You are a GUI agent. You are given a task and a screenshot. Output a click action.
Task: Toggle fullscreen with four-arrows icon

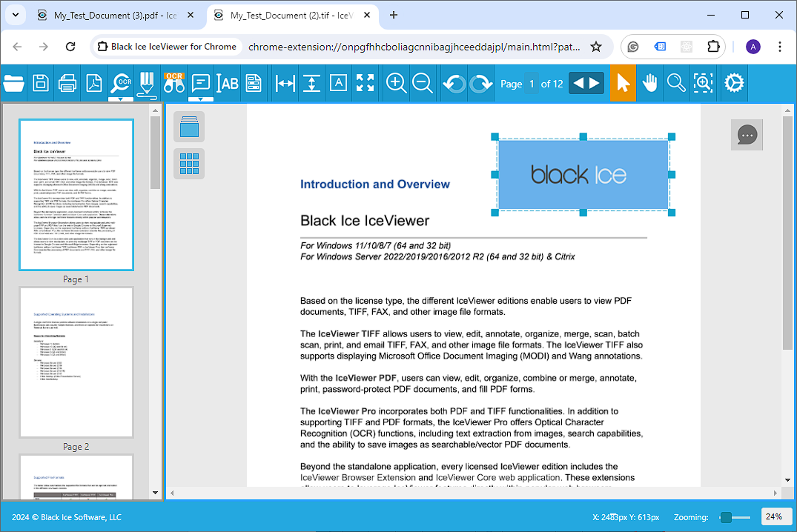pos(365,83)
